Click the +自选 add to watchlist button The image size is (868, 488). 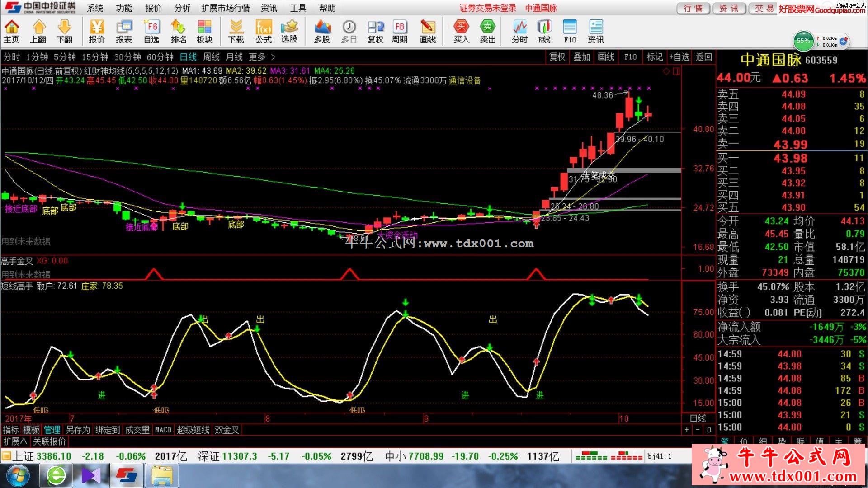679,57
